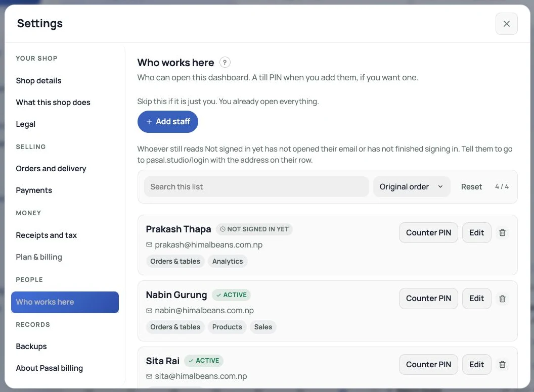Go to What this shop does
The image size is (534, 392).
click(x=53, y=103)
